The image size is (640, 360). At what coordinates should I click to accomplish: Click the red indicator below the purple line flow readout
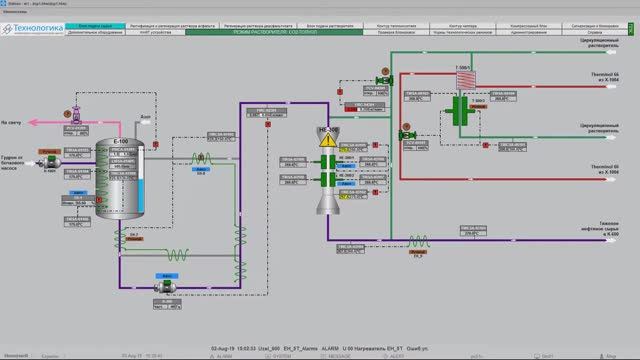click(268, 124)
